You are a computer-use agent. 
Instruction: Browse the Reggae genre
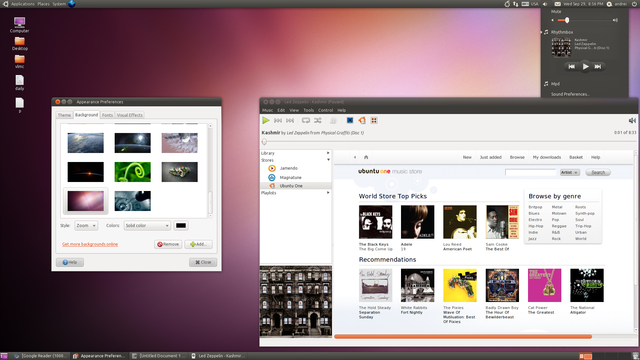(x=559, y=226)
